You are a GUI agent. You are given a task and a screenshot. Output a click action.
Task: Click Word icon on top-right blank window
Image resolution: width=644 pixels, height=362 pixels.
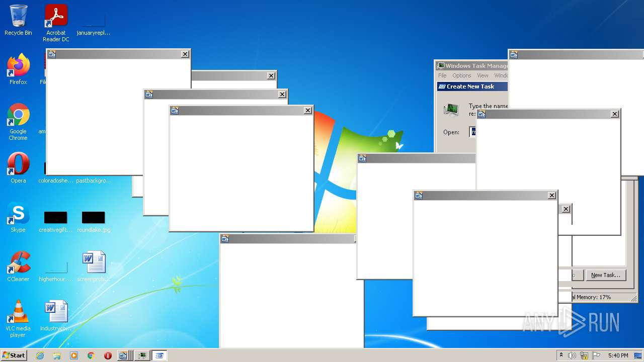click(514, 55)
